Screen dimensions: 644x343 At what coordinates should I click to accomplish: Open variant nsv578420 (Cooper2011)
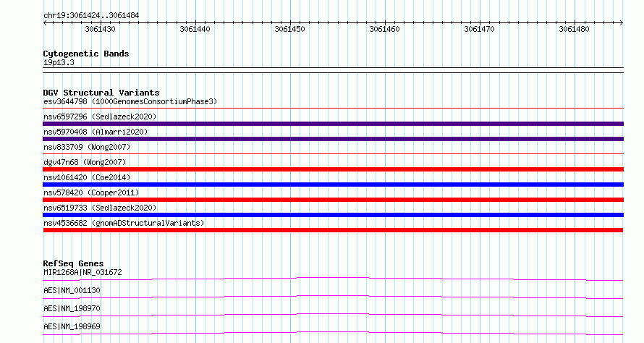pyautogui.click(x=91, y=192)
